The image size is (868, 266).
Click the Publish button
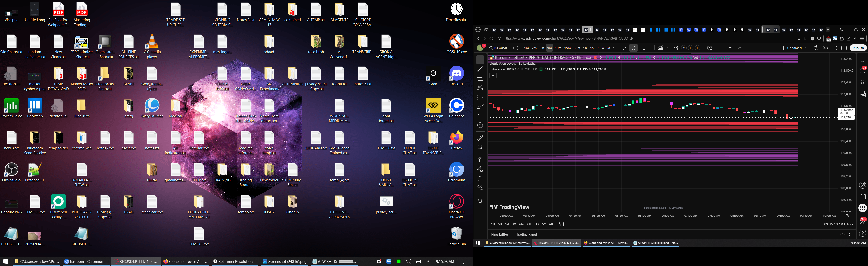[x=858, y=48]
